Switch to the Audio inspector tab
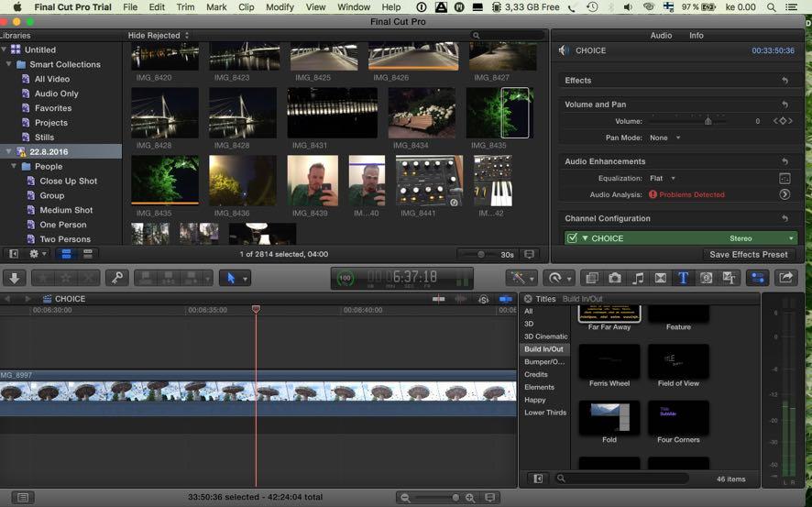The width and height of the screenshot is (812, 507). click(x=661, y=35)
